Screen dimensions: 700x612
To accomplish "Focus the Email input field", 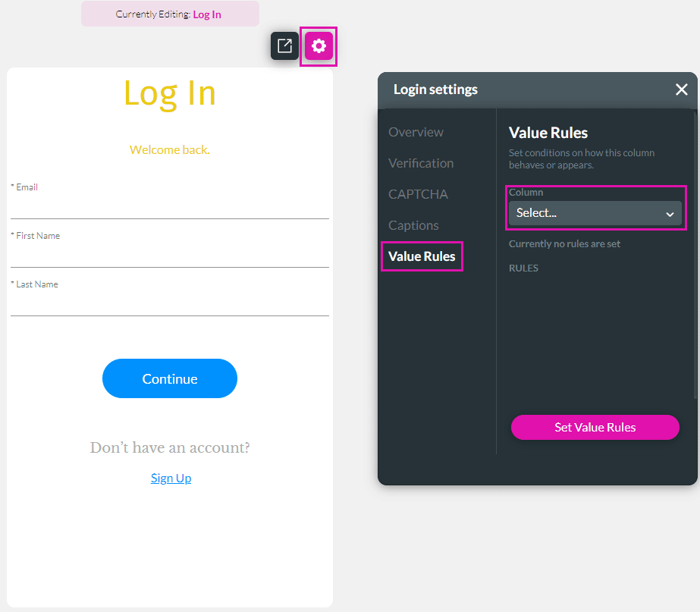I will tap(170, 206).
